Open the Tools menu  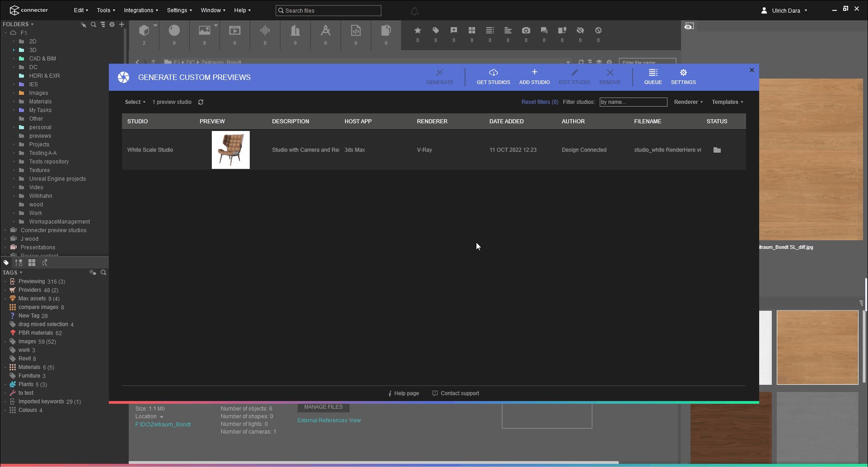(x=106, y=10)
